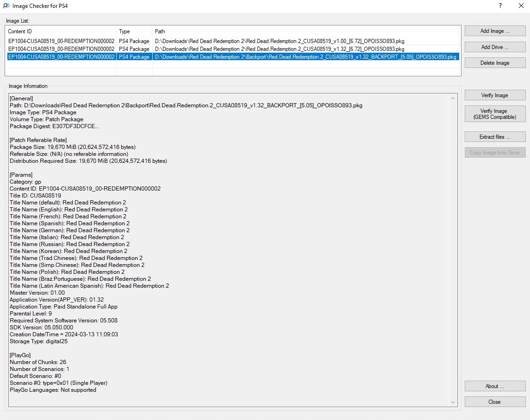Run Verify Image
This screenshot has width=530, height=420.
(495, 95)
